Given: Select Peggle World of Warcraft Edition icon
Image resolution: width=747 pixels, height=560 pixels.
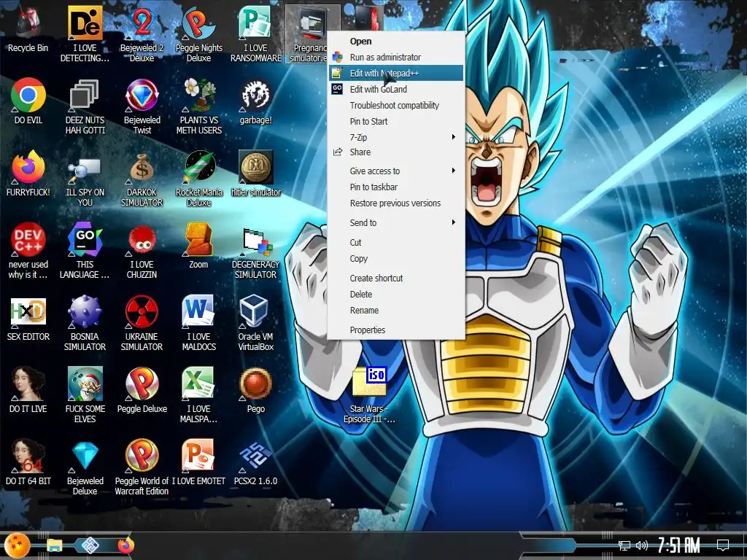Looking at the screenshot, I should 142,467.
